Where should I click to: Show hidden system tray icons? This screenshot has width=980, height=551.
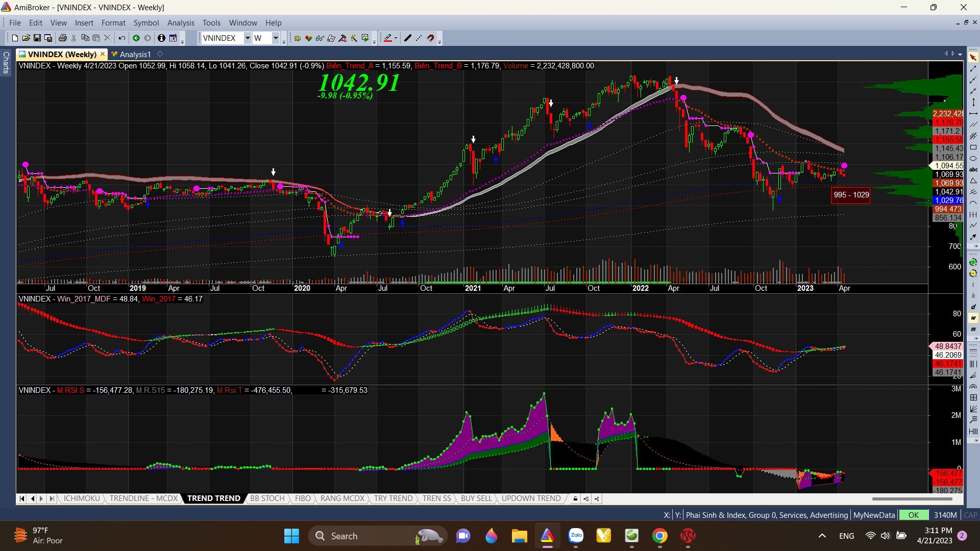[x=822, y=536]
